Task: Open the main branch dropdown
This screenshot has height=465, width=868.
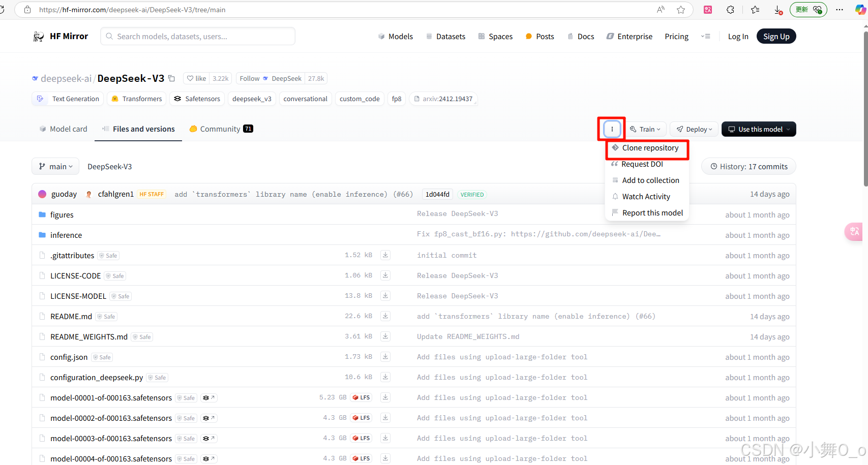Action: (55, 166)
